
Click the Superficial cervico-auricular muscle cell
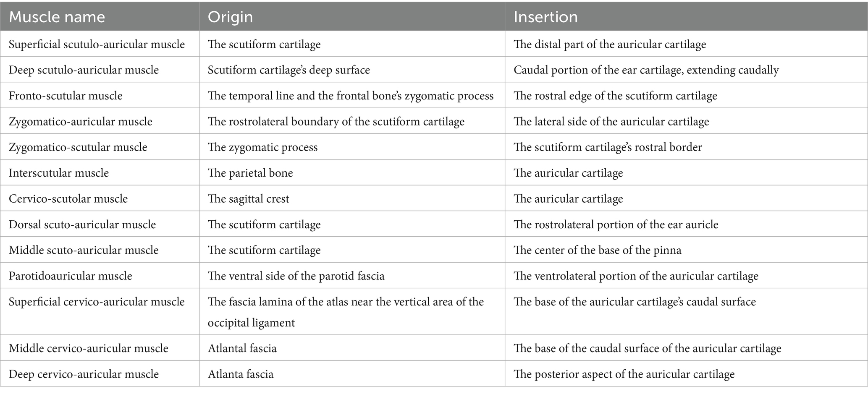pyautogui.click(x=97, y=302)
